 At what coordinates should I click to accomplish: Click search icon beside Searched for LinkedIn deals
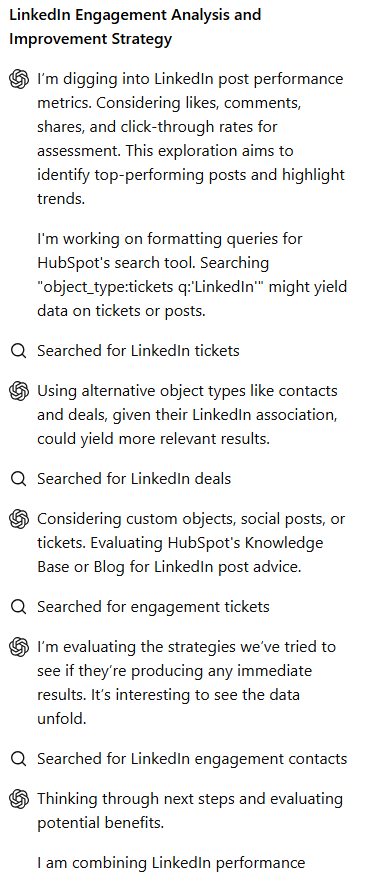[19, 479]
